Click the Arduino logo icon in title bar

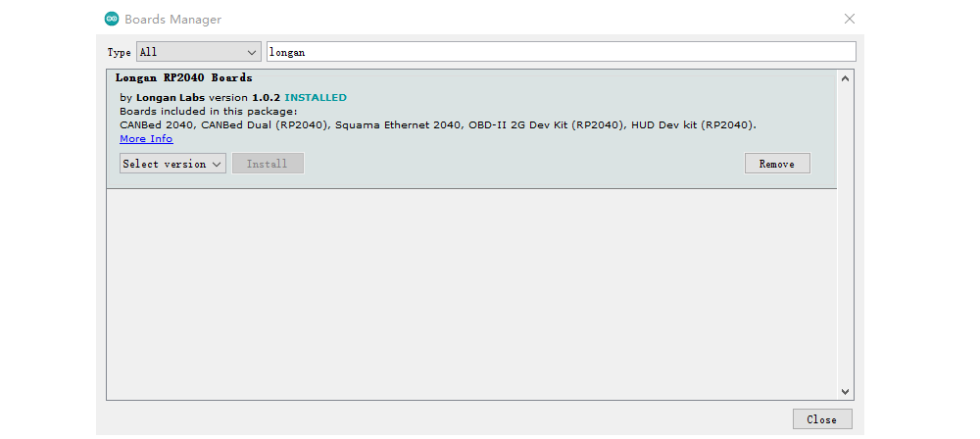click(x=112, y=19)
